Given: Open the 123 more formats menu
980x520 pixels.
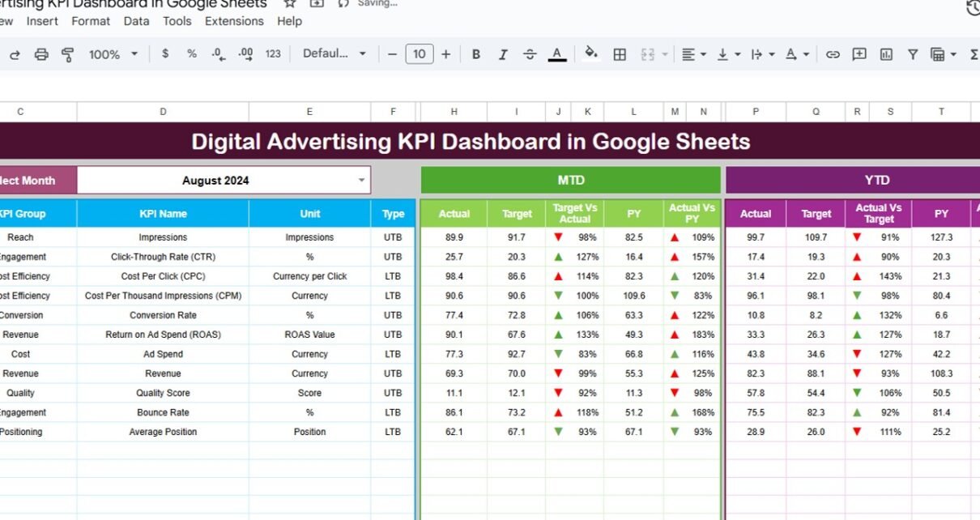Looking at the screenshot, I should coord(273,54).
